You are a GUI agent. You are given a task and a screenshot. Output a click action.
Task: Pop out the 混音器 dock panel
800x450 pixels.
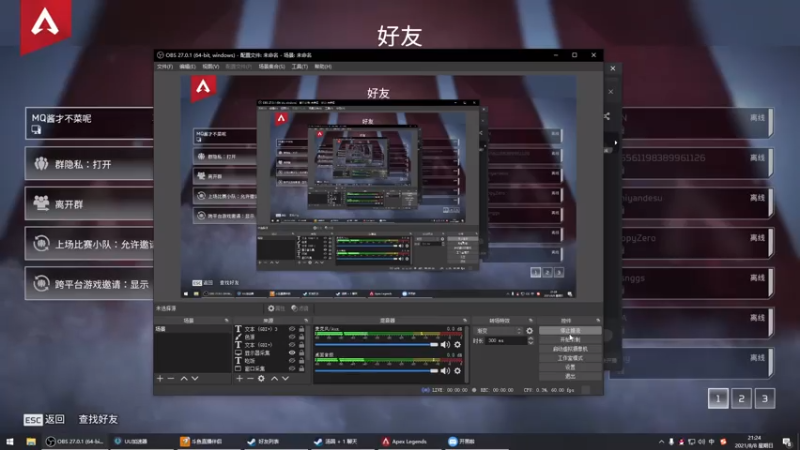[465, 320]
